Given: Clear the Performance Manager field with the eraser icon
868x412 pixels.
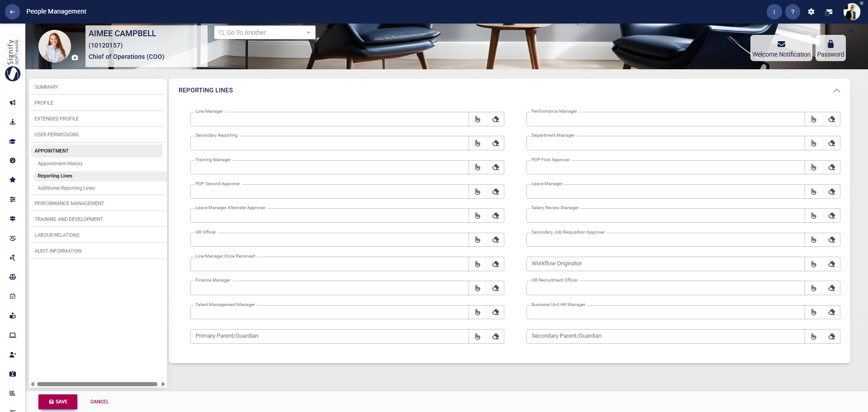Looking at the screenshot, I should 832,119.
